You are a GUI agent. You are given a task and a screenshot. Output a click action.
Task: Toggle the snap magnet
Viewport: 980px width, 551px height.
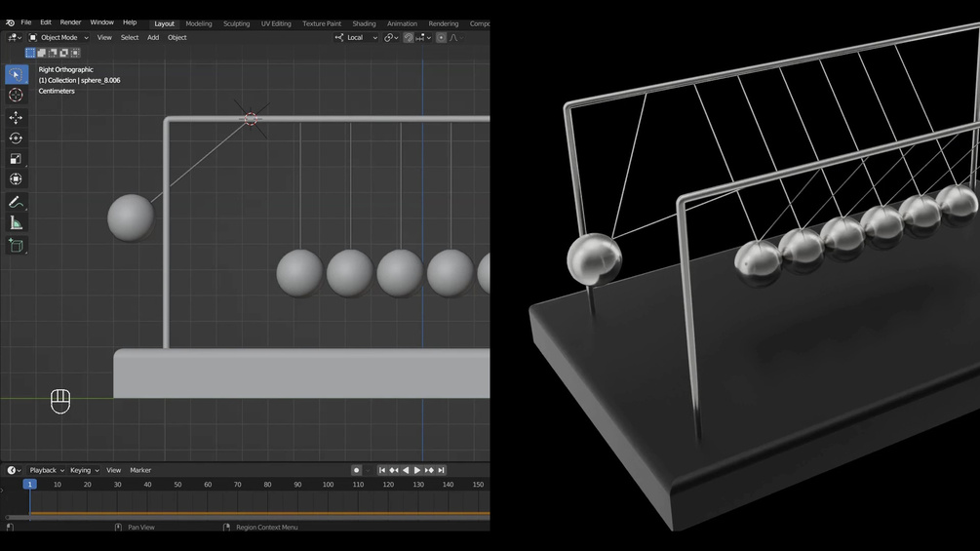click(x=409, y=37)
